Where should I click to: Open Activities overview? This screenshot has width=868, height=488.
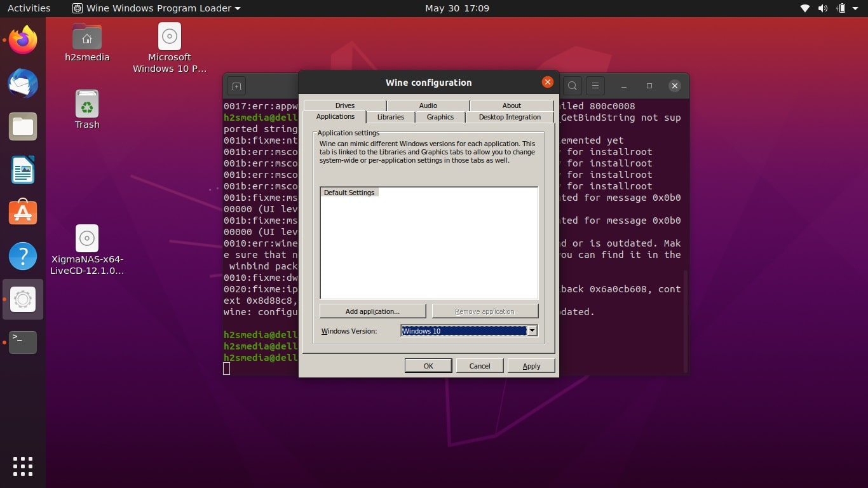pos(29,8)
